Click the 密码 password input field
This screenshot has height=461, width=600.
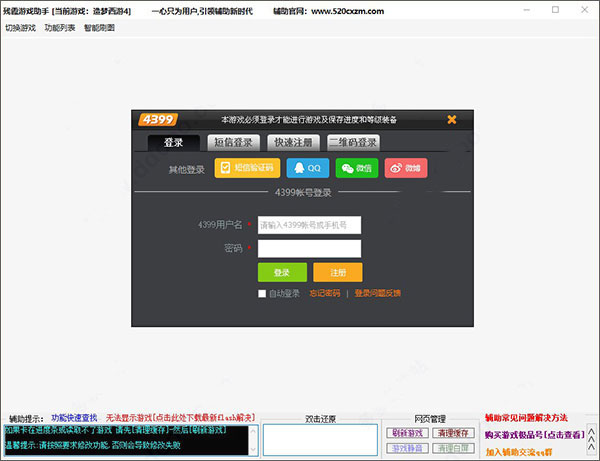tap(309, 248)
